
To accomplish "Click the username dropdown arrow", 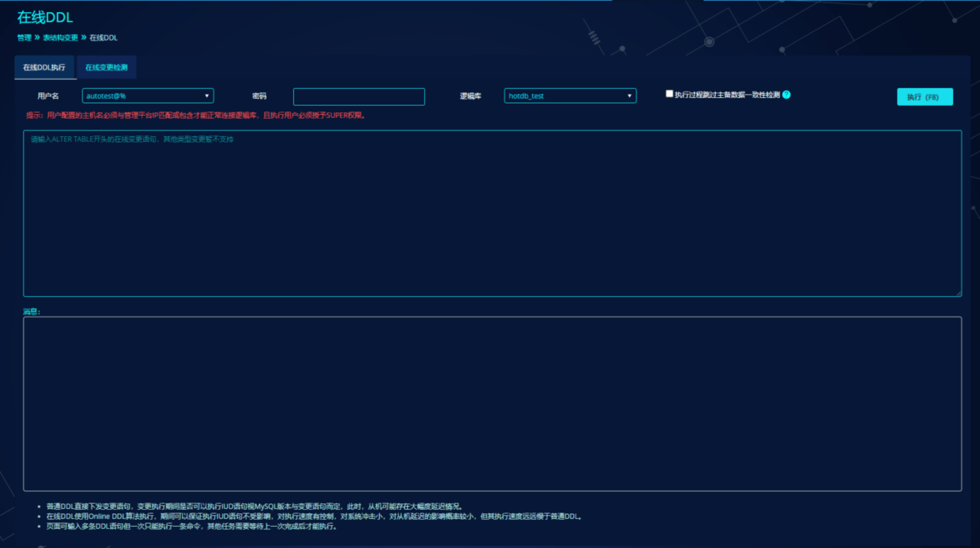I will tap(207, 96).
